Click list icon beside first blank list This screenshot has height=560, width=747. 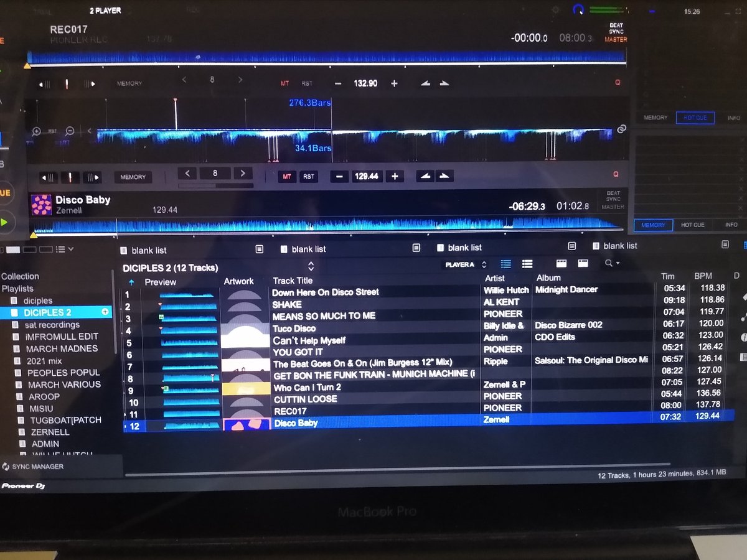coord(260,249)
